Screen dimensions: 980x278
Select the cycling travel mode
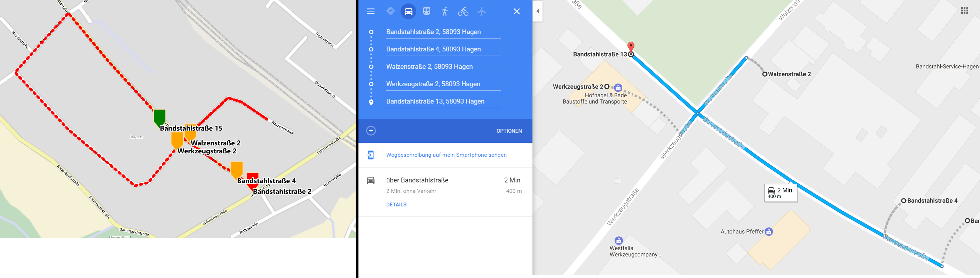(463, 11)
